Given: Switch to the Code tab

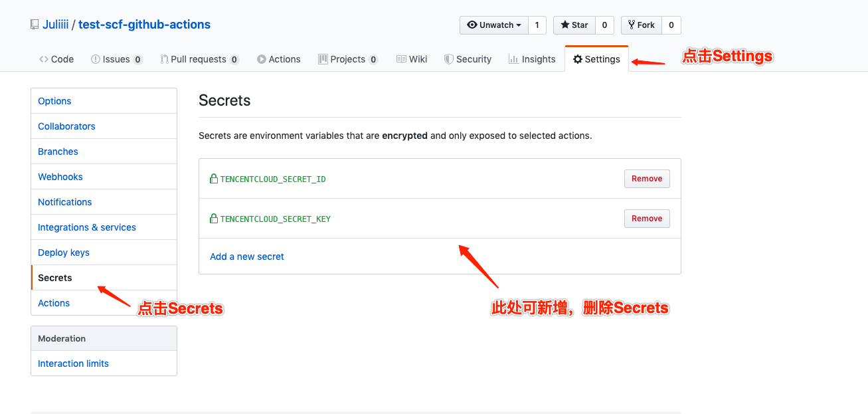Looking at the screenshot, I should coord(56,59).
